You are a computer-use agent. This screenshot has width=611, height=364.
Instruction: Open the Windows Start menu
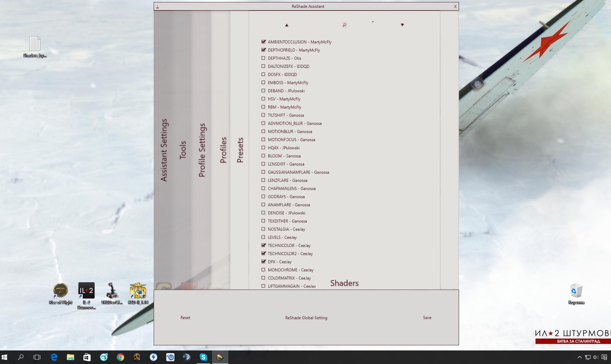[x=4, y=357]
